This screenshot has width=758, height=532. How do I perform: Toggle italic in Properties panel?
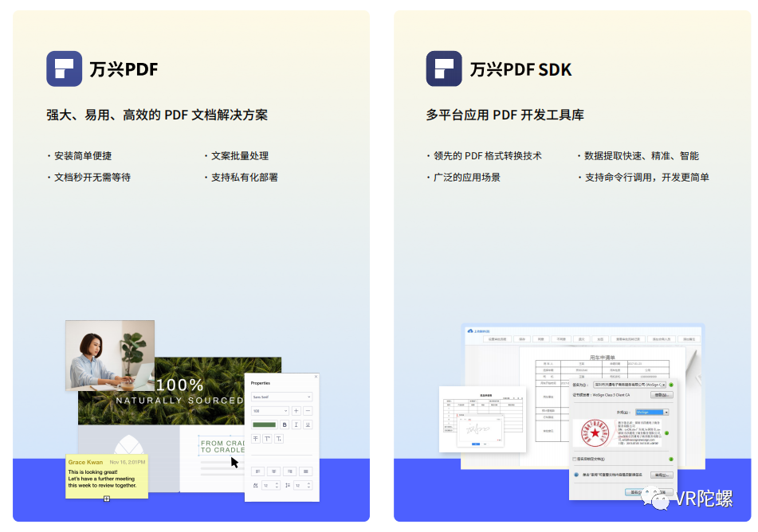point(297,424)
